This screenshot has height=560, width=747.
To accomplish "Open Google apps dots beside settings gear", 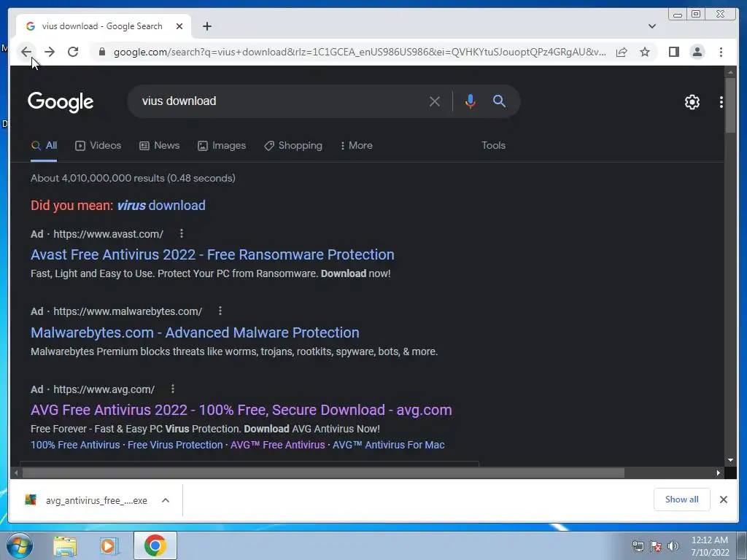I will point(721,102).
